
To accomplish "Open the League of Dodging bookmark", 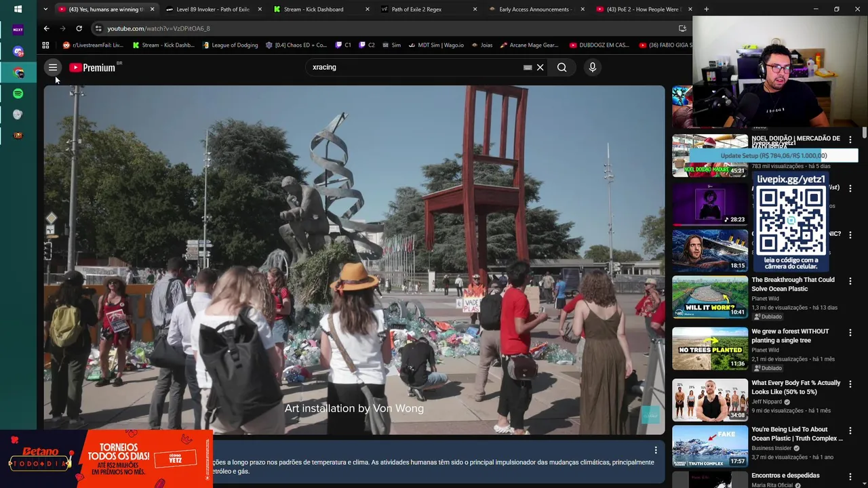I will (x=230, y=45).
